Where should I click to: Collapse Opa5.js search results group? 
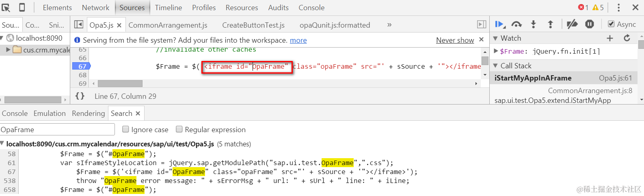point(2,144)
